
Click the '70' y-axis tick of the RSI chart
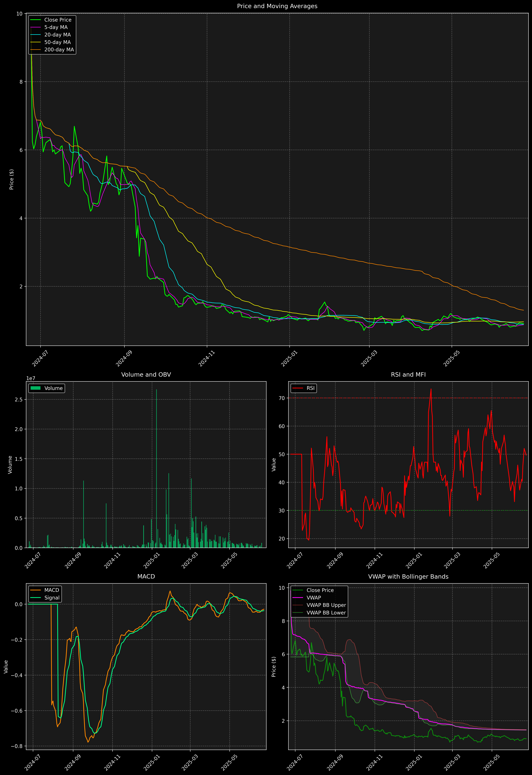[282, 398]
